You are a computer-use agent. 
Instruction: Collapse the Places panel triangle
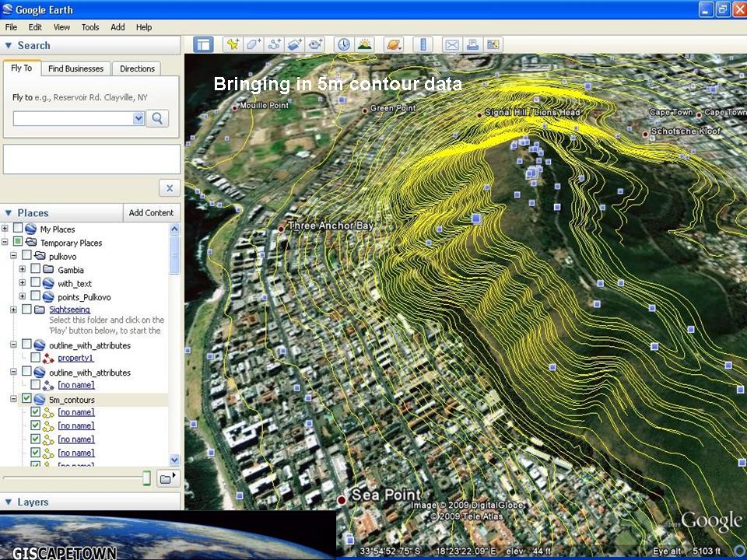click(x=8, y=213)
